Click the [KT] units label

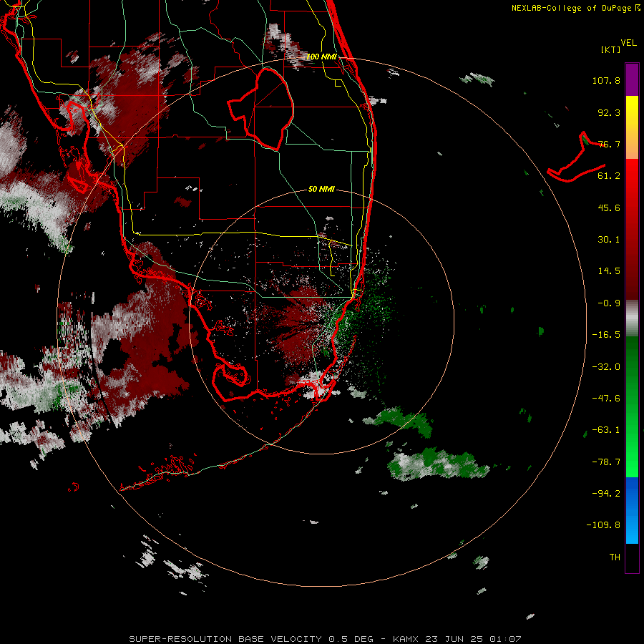611,49
